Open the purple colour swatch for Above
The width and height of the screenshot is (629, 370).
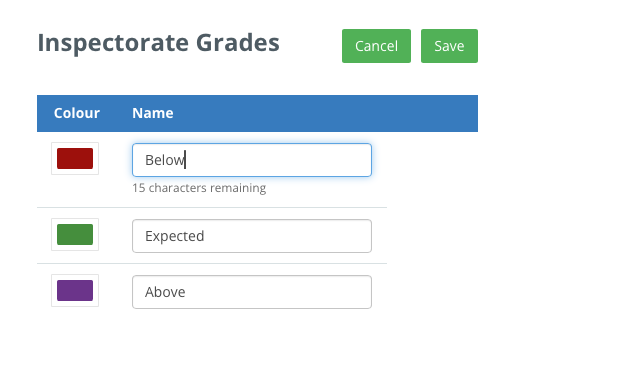(75, 291)
